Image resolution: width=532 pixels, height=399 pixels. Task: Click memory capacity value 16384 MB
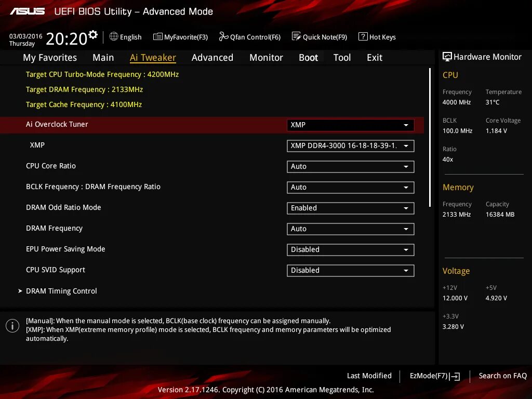tap(500, 215)
